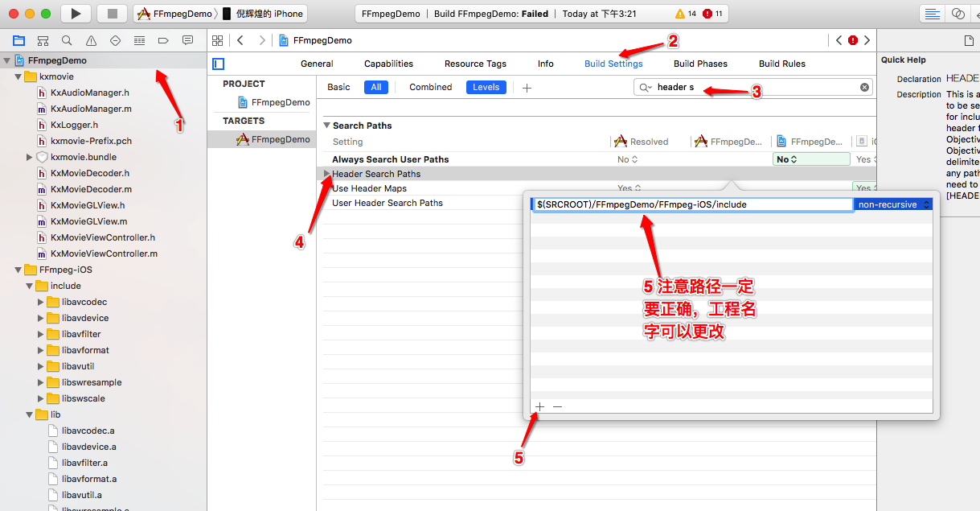Stop the running build
The width and height of the screenshot is (980, 511).
[112, 14]
